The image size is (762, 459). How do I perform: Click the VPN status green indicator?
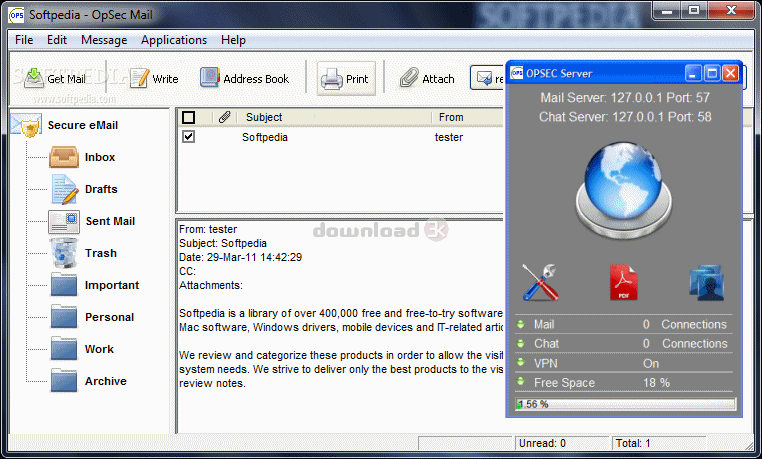pyautogui.click(x=520, y=362)
